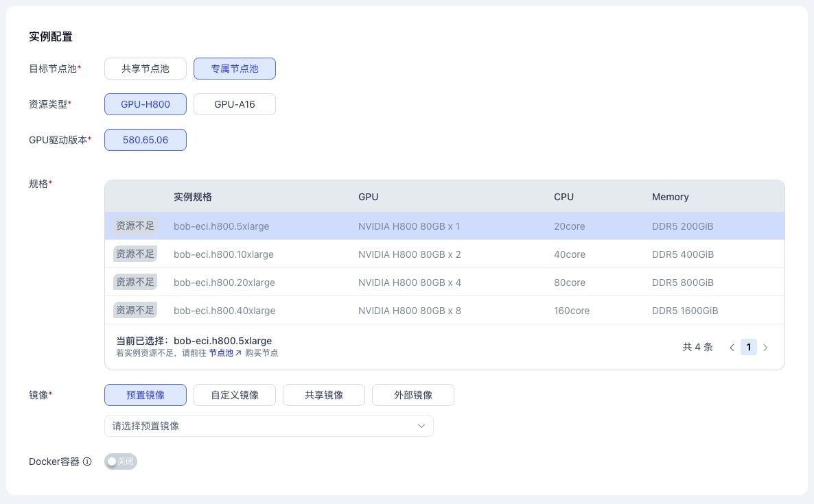
Task: Switch to 外部镜像 tab
Action: click(413, 395)
